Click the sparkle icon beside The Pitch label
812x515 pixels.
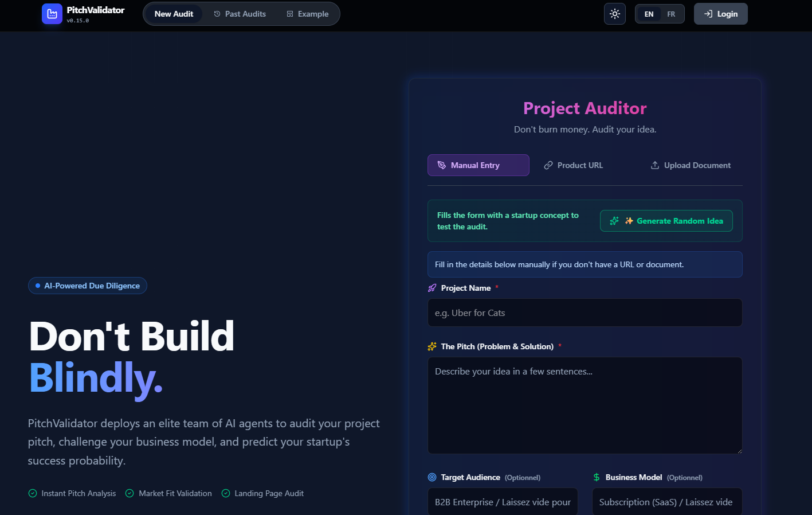[432, 346]
